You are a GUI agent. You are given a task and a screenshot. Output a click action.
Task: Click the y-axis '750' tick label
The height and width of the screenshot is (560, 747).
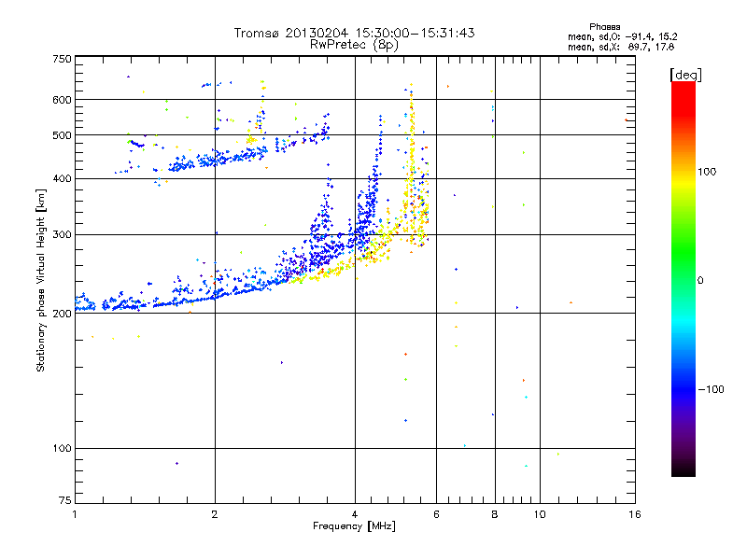pos(62,59)
